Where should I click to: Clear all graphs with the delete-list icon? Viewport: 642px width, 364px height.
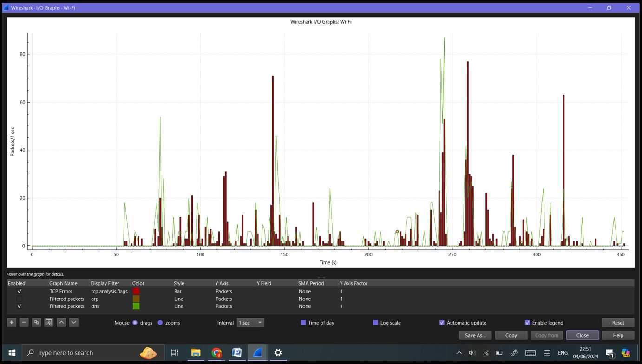pyautogui.click(x=49, y=322)
